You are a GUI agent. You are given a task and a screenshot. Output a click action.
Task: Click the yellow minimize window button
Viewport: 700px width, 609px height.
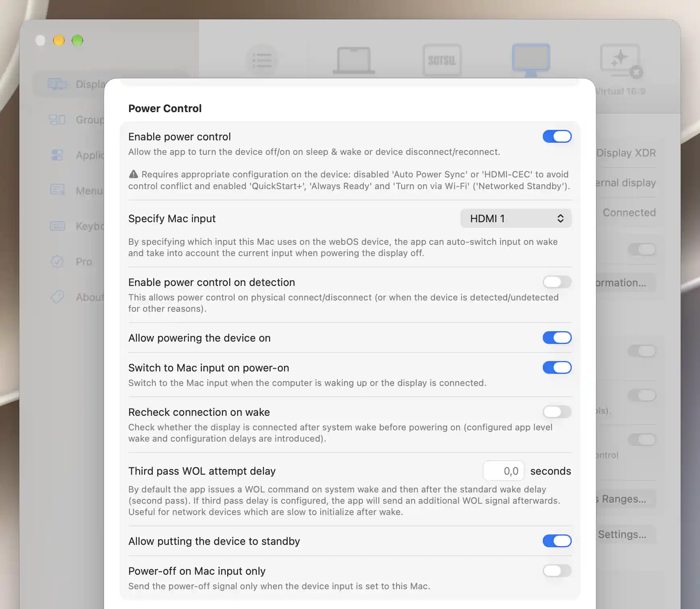pos(59,40)
